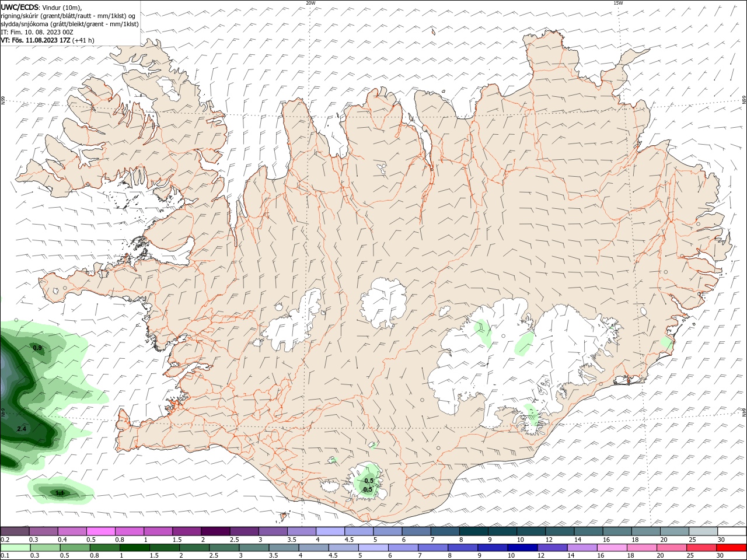Select lower legend swatch labeled 3

[253, 548]
